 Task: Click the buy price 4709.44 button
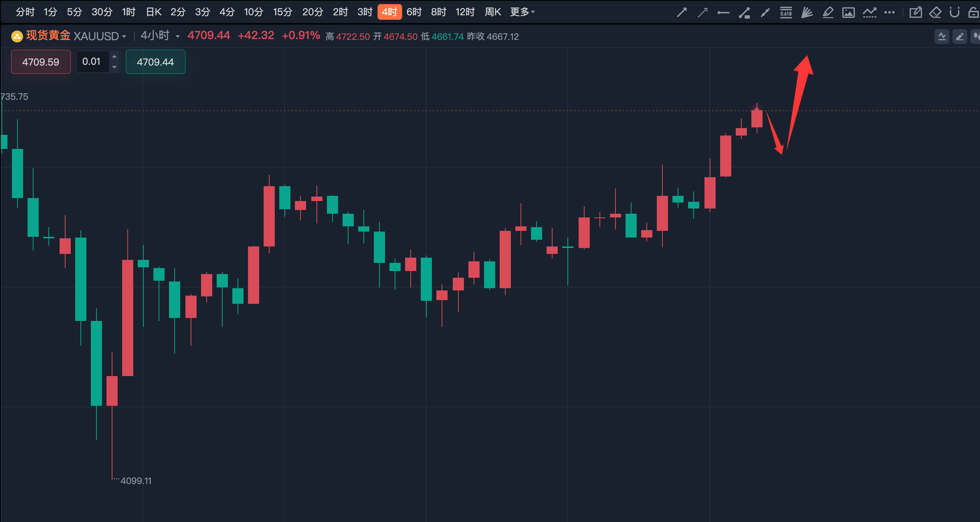click(x=155, y=62)
